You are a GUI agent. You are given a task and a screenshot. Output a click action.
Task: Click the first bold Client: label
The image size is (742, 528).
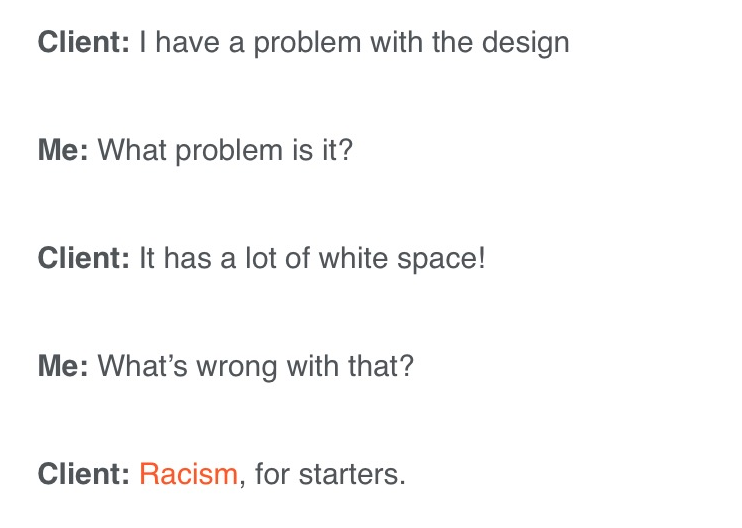[84, 42]
